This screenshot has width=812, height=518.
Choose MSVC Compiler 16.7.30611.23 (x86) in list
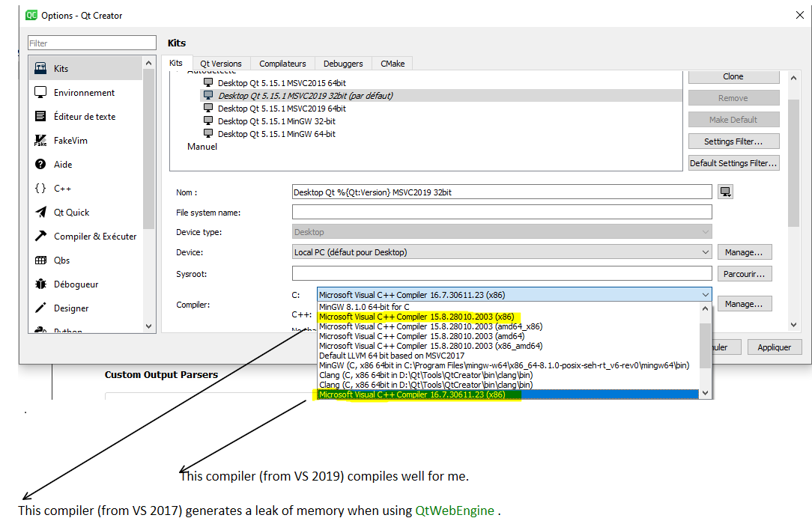point(508,394)
